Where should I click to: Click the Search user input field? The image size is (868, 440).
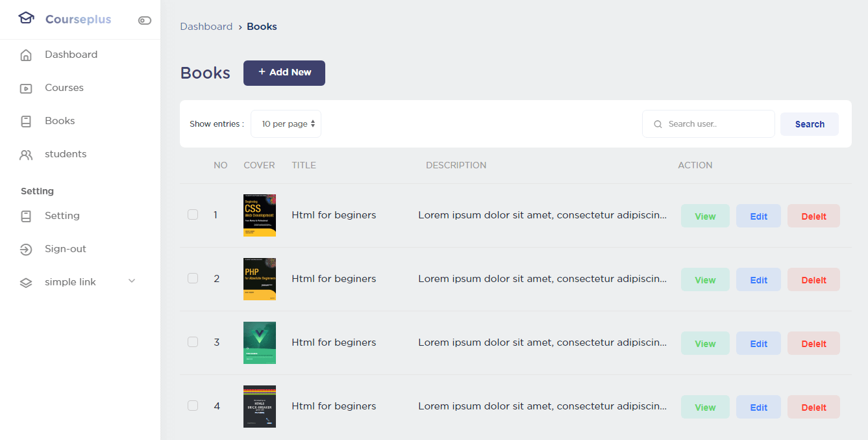tap(714, 124)
